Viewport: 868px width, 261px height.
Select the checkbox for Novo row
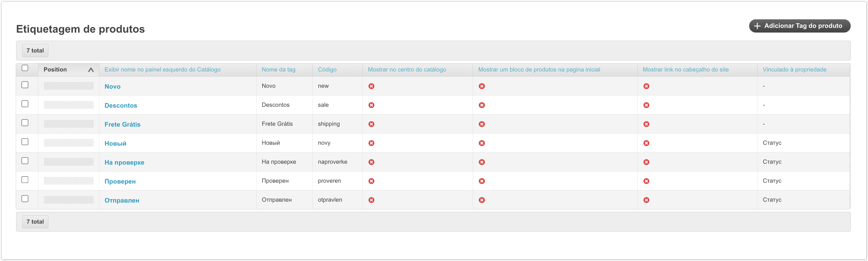click(x=25, y=85)
